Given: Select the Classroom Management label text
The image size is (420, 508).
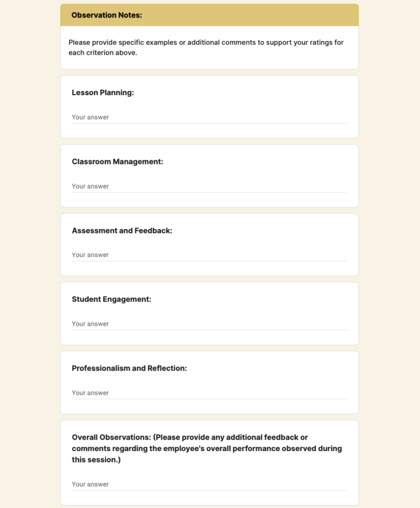Looking at the screenshot, I should (x=118, y=161).
